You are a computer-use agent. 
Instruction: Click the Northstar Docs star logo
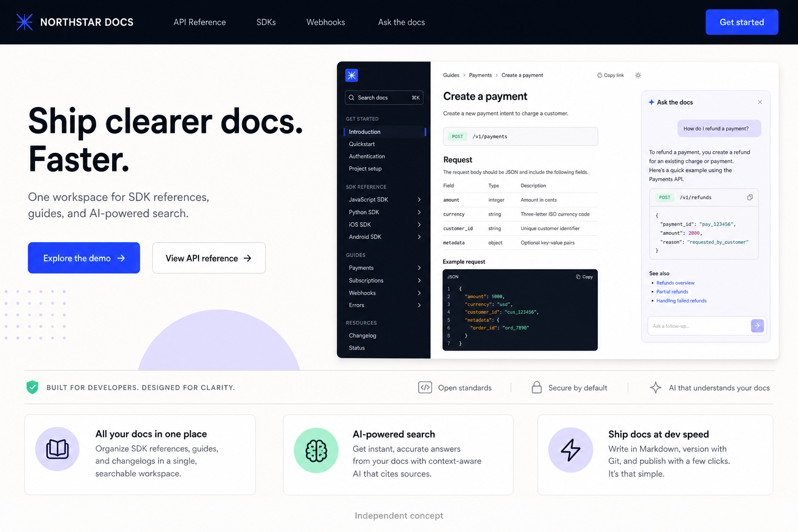pyautogui.click(x=24, y=22)
